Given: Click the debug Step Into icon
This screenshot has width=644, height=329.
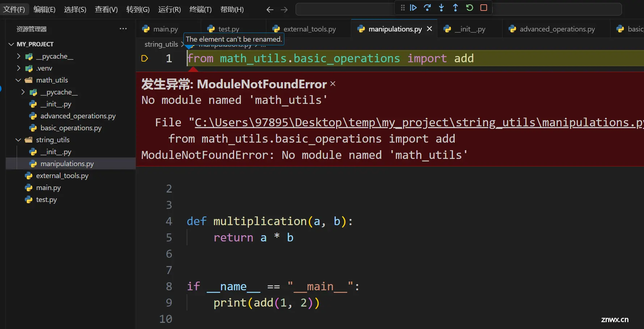Looking at the screenshot, I should (x=441, y=8).
